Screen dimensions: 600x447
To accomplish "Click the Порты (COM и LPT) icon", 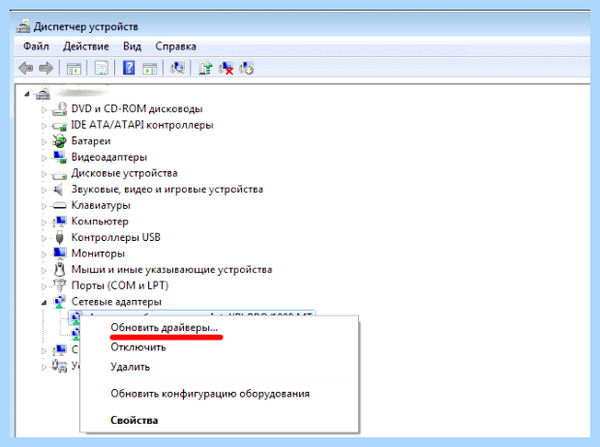I will [x=59, y=285].
